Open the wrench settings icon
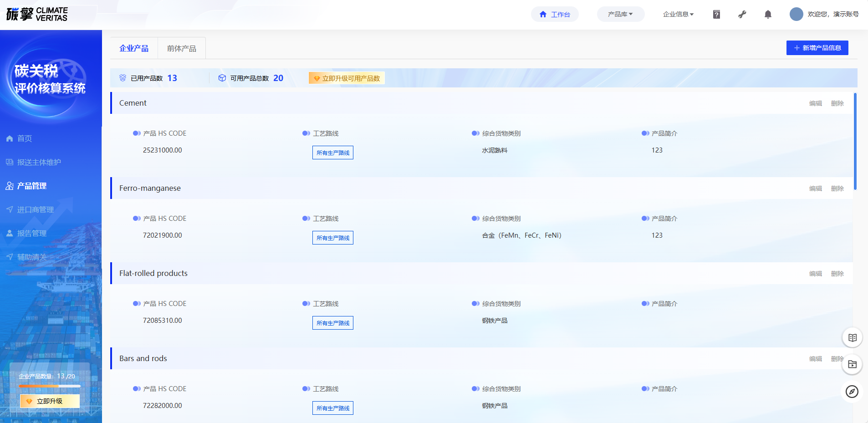The image size is (868, 423). [742, 15]
